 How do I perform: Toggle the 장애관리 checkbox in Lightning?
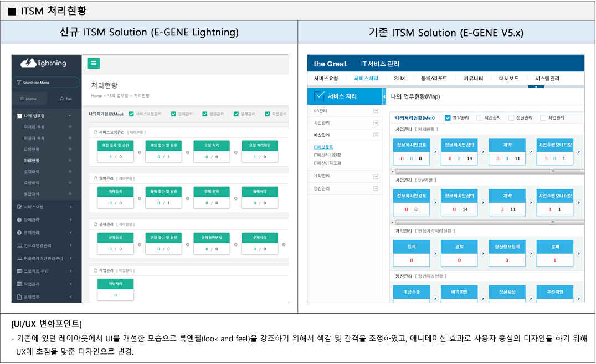[174, 114]
